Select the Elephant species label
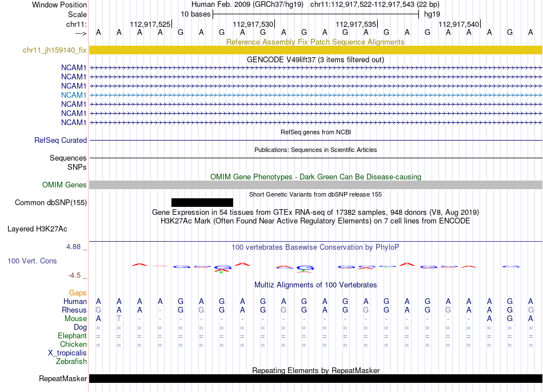Image resolution: width=543 pixels, height=392 pixels. [72, 335]
